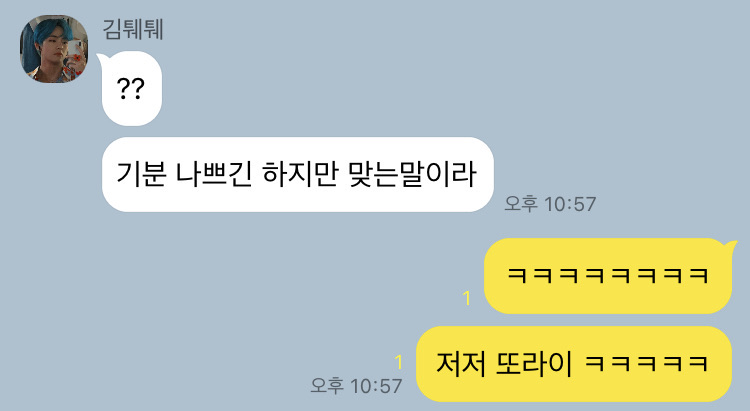Click the word 하지만 in white message

click(300, 174)
